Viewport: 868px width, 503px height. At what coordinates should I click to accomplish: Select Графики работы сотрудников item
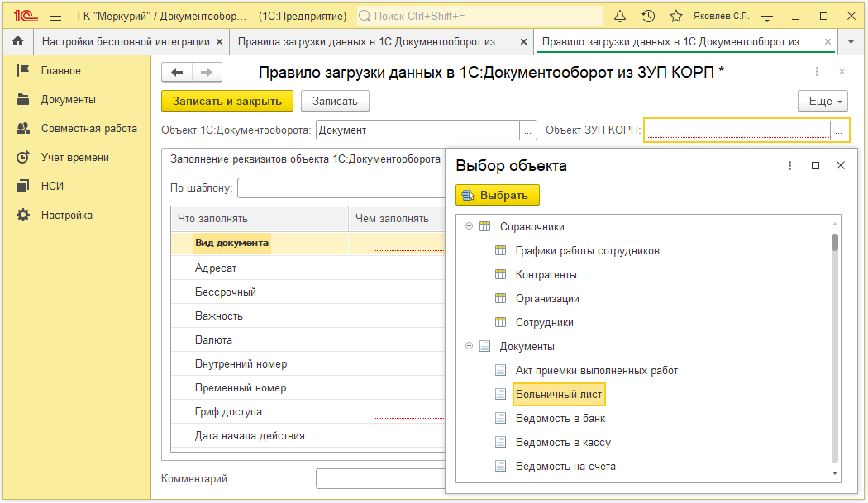587,250
